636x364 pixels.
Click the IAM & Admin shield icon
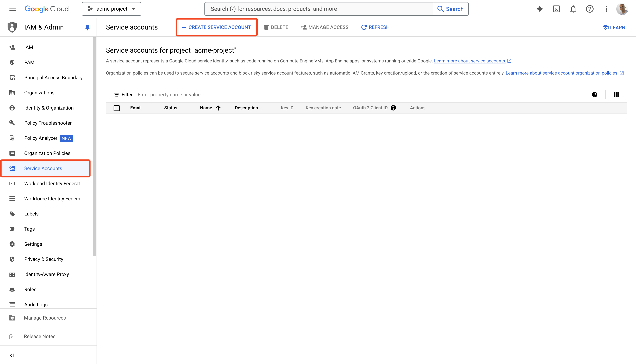click(12, 27)
